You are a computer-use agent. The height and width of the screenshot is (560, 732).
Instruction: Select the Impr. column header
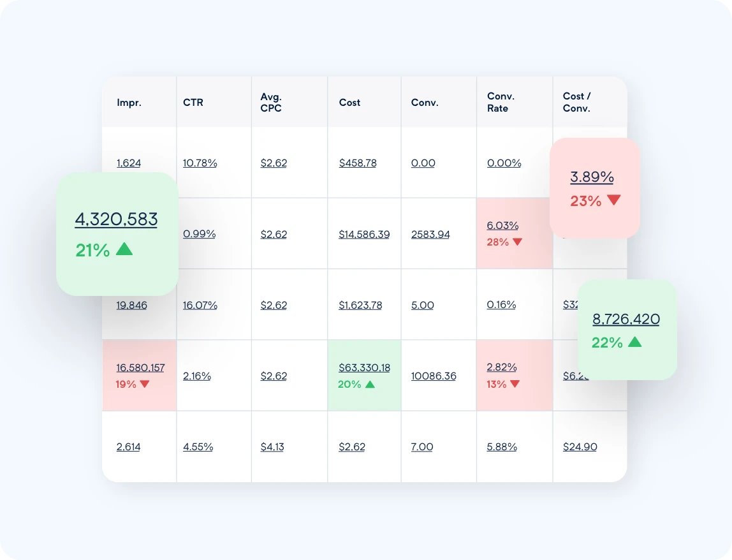tap(129, 103)
